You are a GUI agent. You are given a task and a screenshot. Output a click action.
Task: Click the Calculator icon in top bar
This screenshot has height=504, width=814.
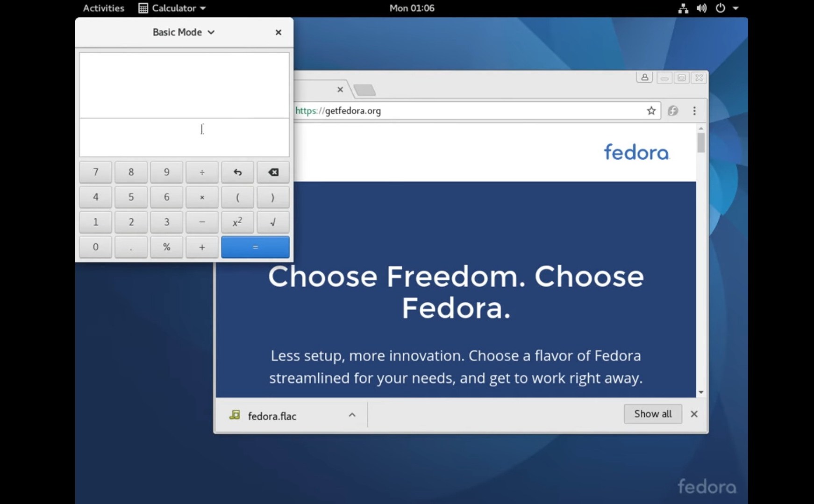(143, 8)
